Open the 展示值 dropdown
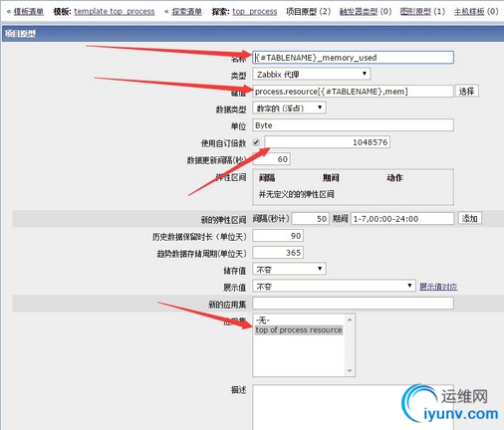 (x=334, y=286)
